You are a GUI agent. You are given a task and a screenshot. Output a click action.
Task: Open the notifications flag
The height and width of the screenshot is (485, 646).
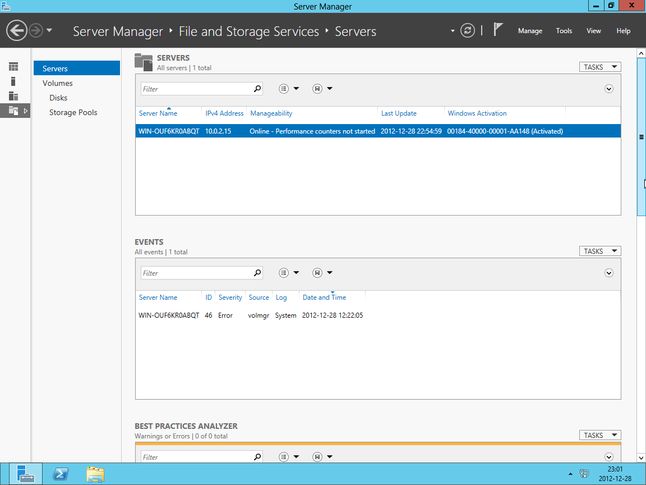(x=498, y=30)
